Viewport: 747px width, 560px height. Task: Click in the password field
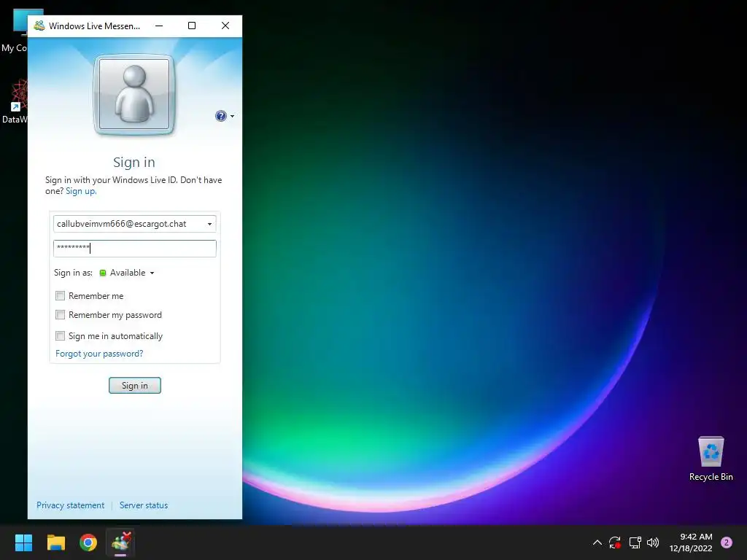135,248
